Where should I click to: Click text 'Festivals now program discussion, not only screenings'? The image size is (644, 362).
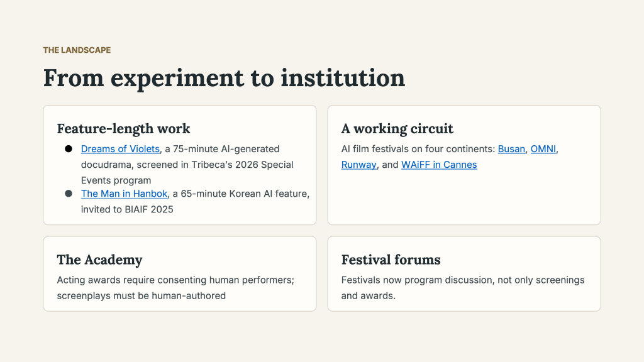pos(463,280)
